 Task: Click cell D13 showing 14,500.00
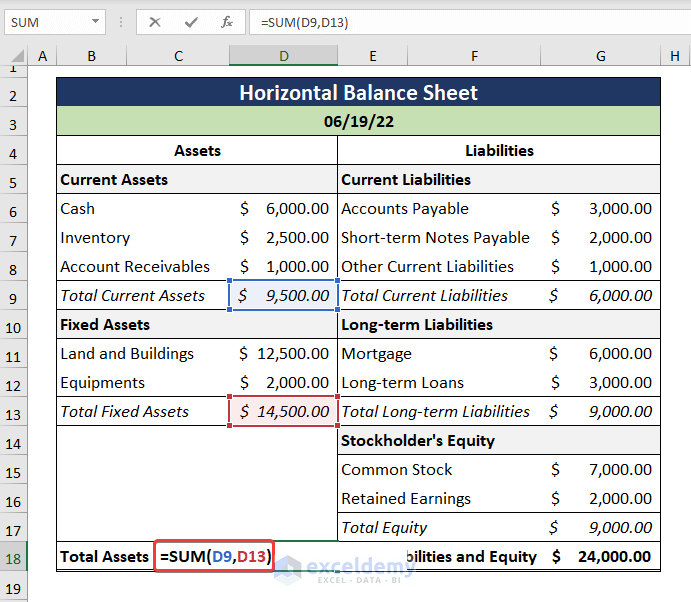click(283, 411)
